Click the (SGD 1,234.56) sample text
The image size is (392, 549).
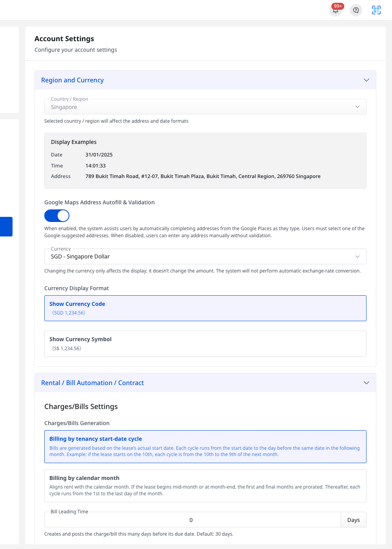coord(69,313)
